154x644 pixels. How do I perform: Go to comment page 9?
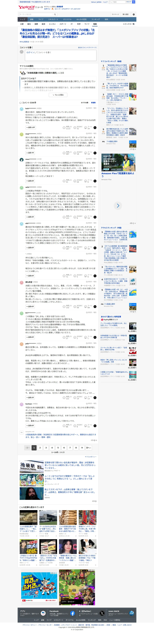(82, 448)
